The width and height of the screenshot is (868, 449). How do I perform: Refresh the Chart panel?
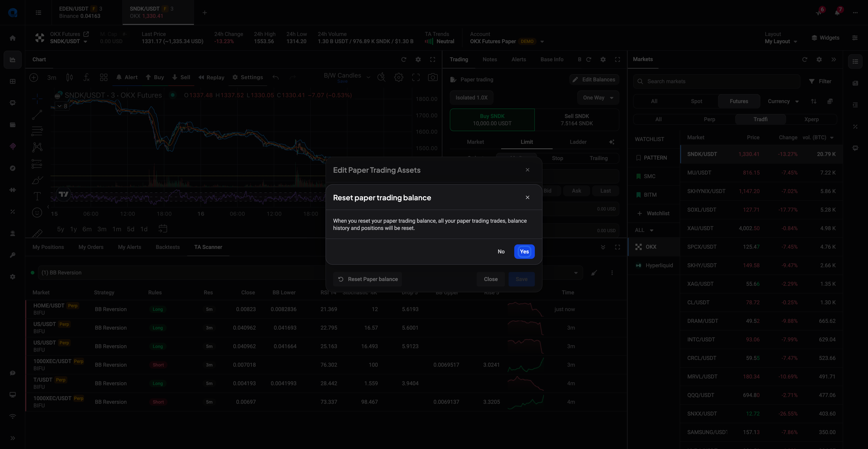pos(404,60)
